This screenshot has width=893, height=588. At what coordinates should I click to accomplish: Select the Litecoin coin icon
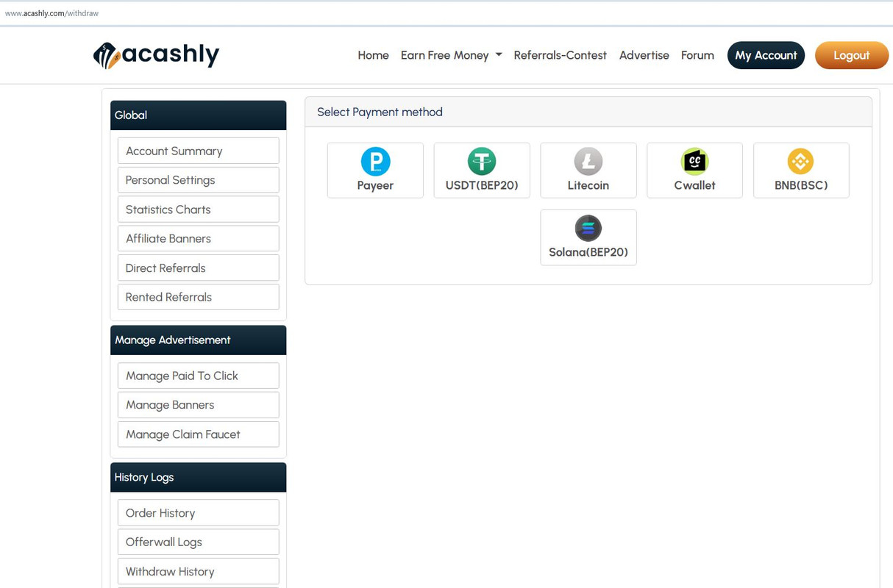point(588,162)
